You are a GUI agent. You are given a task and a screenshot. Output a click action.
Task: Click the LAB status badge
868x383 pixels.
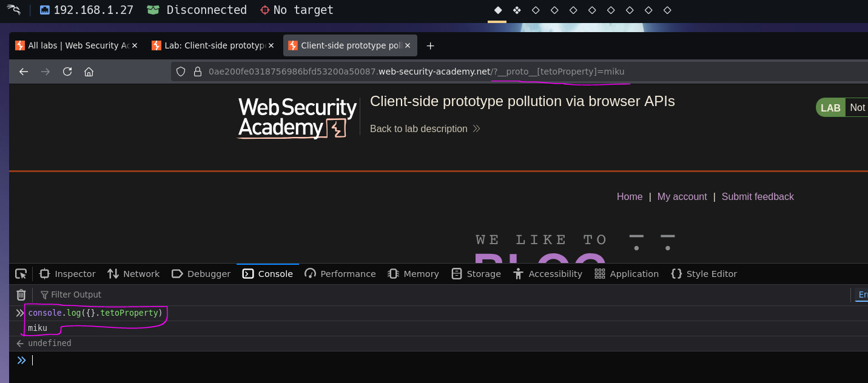click(x=830, y=108)
